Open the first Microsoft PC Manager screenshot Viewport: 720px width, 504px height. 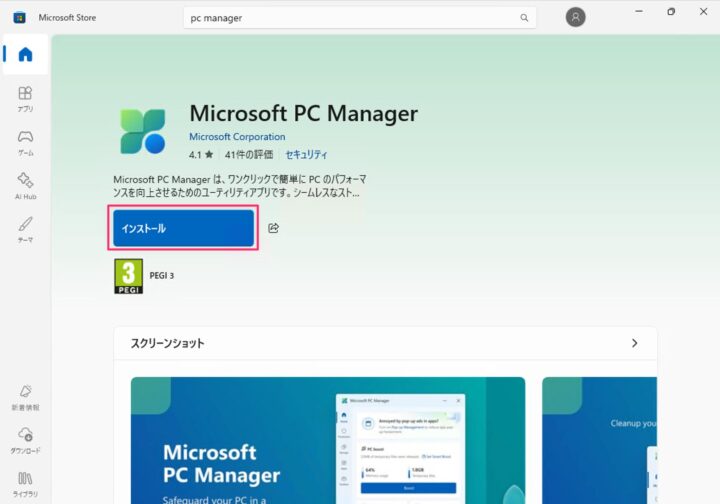328,440
